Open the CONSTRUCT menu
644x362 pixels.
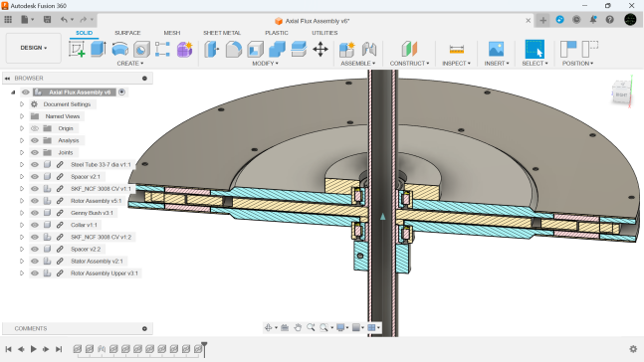409,64
